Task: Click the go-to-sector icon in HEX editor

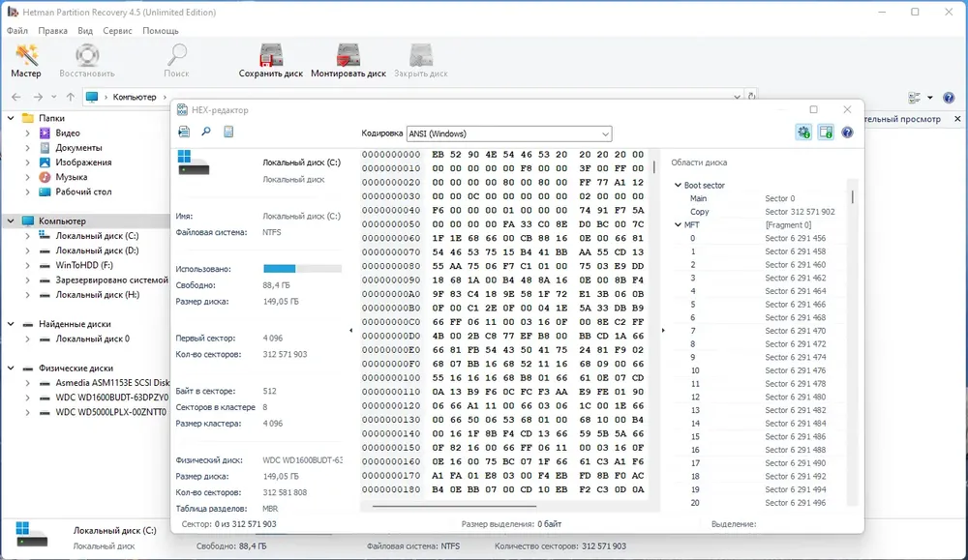Action: tap(184, 132)
